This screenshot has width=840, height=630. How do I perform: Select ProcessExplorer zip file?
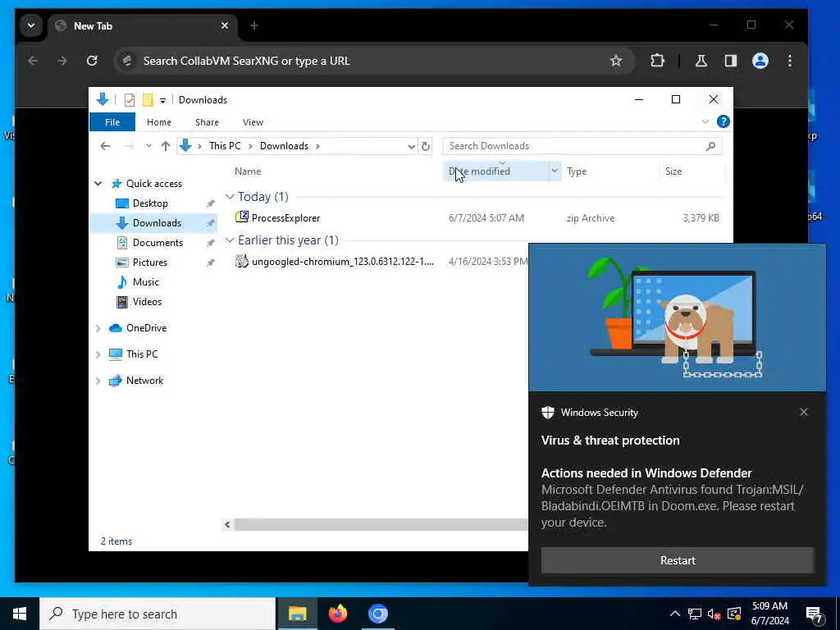[285, 218]
